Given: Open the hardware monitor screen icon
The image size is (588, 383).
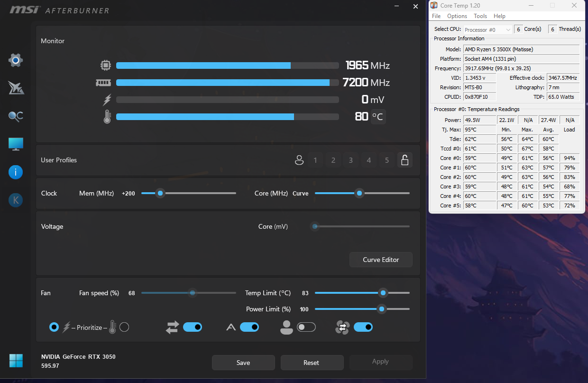Looking at the screenshot, I should coord(16,144).
